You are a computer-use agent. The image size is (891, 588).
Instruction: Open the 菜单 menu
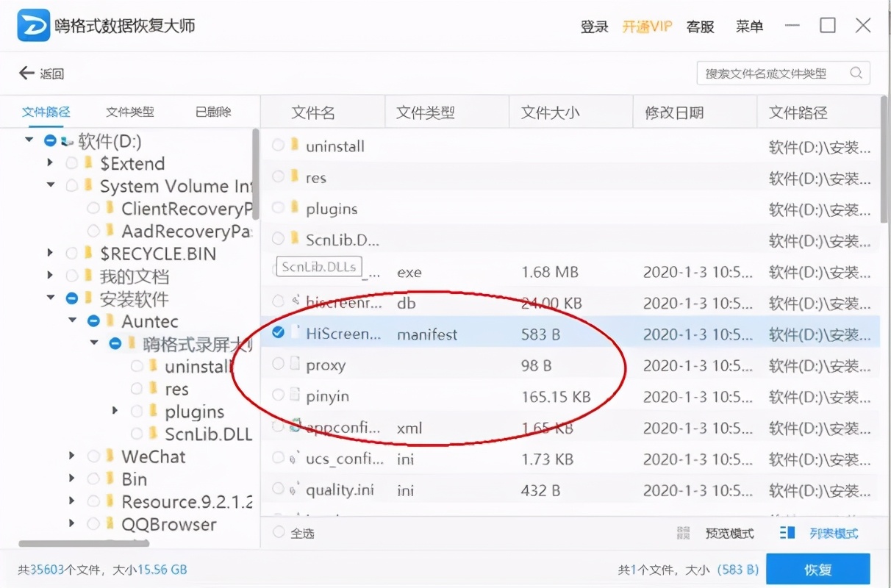click(749, 26)
